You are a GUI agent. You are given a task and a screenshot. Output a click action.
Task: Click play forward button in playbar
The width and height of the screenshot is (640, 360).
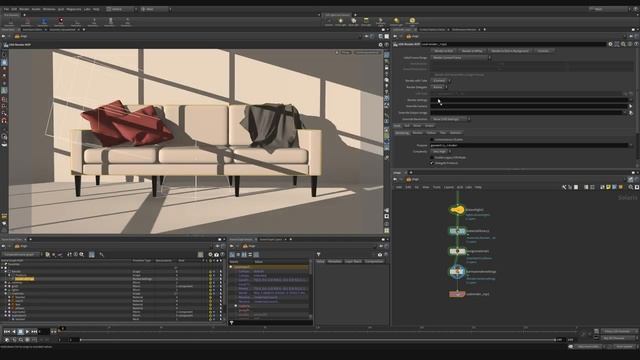(27, 332)
